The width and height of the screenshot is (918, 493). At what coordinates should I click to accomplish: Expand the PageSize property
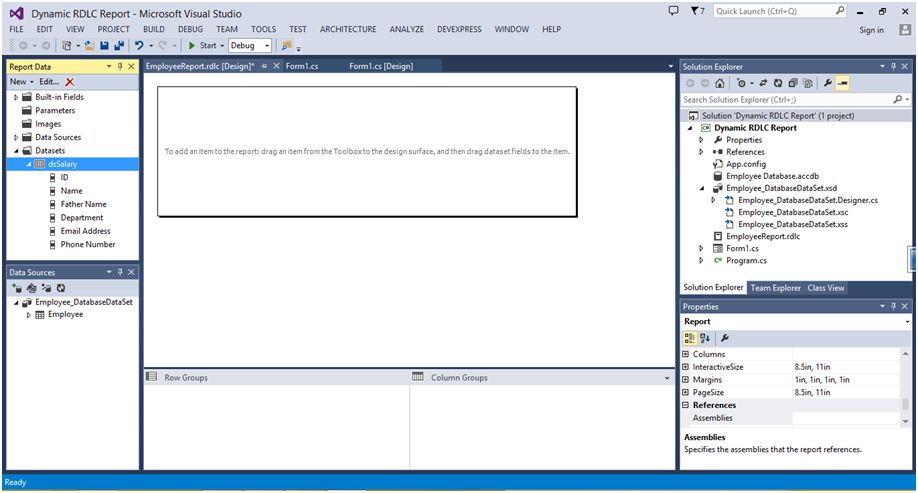click(x=685, y=393)
